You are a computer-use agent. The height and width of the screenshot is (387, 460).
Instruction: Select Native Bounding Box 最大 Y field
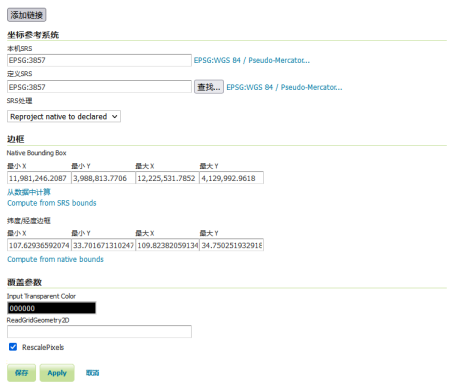click(231, 178)
